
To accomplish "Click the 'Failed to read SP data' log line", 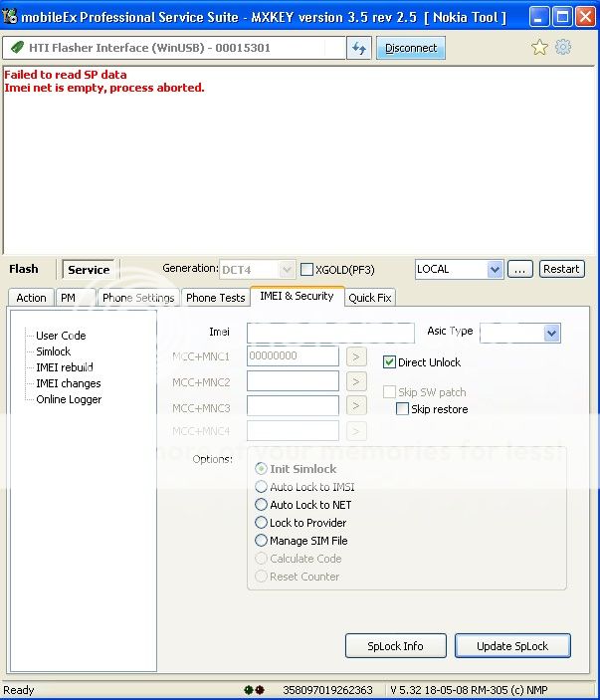I will [x=66, y=74].
